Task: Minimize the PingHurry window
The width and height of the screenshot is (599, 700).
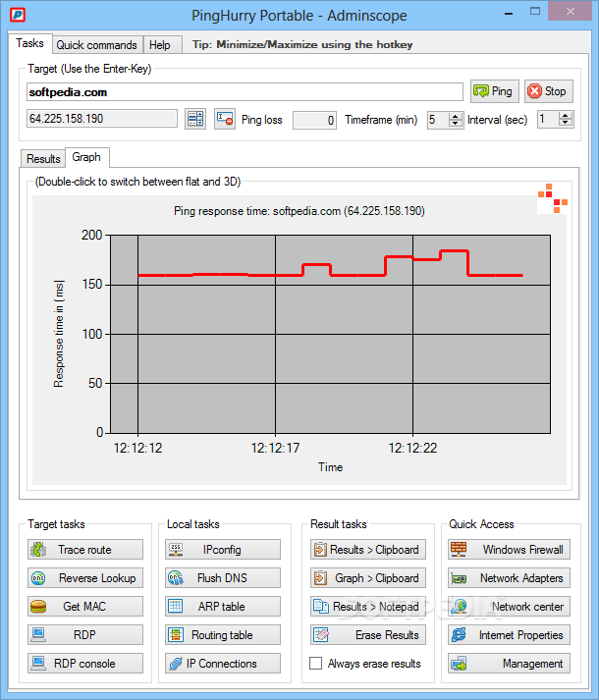Action: coord(509,14)
